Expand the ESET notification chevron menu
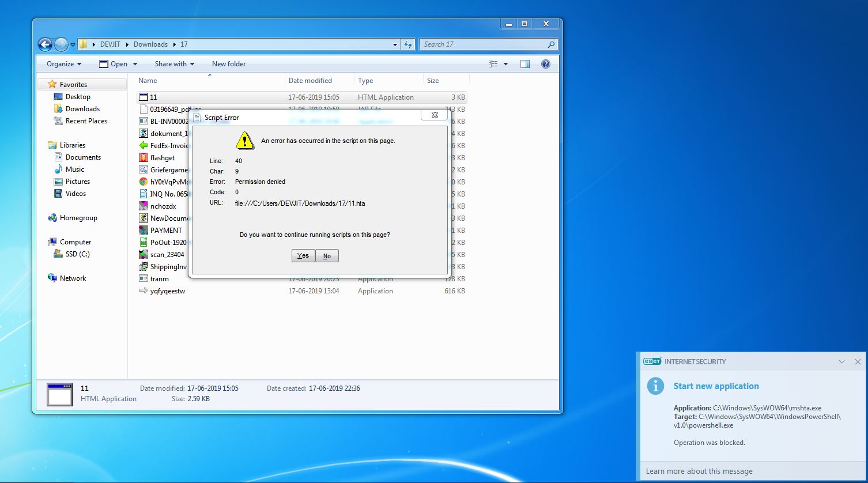Image resolution: width=868 pixels, height=483 pixels. pyautogui.click(x=842, y=362)
